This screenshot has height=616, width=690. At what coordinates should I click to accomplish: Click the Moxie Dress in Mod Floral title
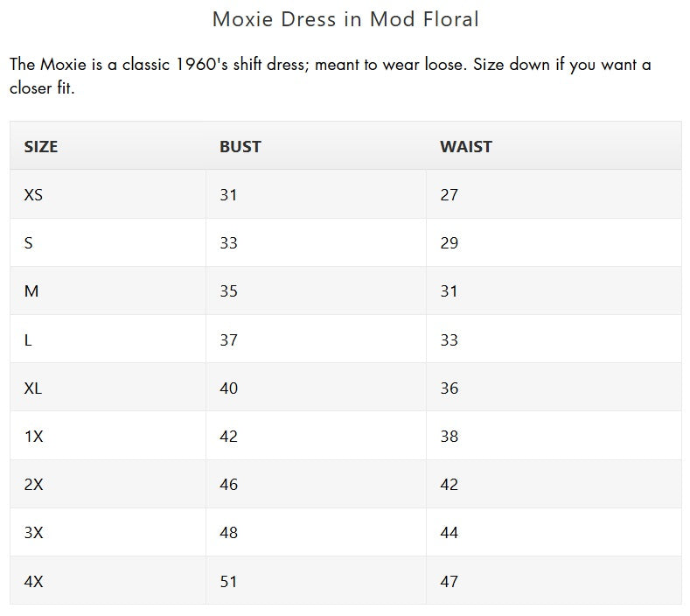345,19
